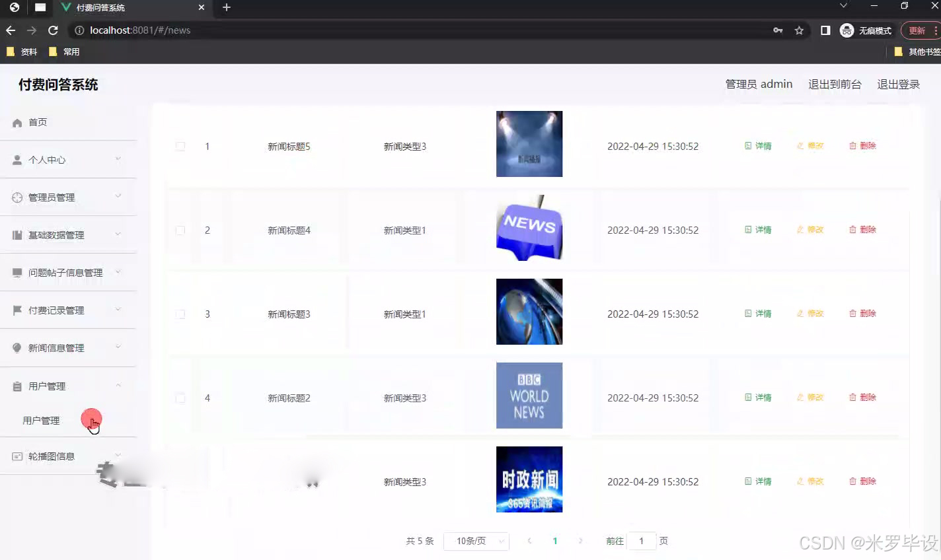Viewport: 941px width, 560px height.
Task: Check the checkbox beside 新闻标题2
Action: [x=180, y=398]
